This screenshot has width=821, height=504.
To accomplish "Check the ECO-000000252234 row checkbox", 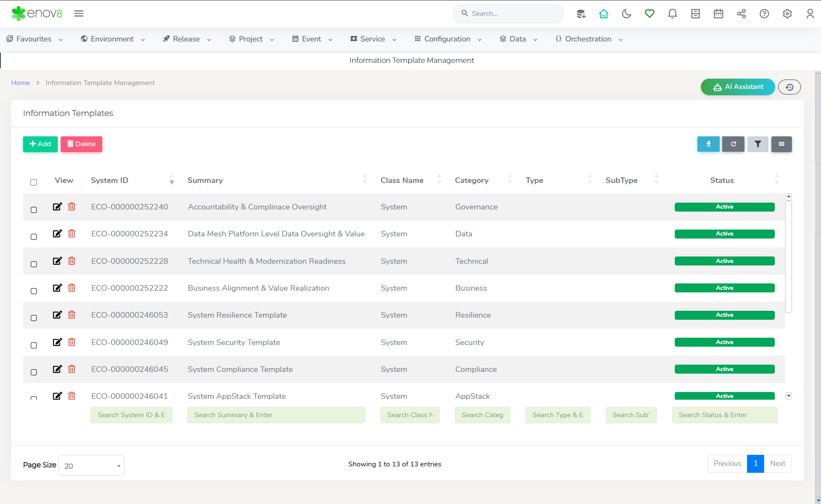I will (x=34, y=237).
